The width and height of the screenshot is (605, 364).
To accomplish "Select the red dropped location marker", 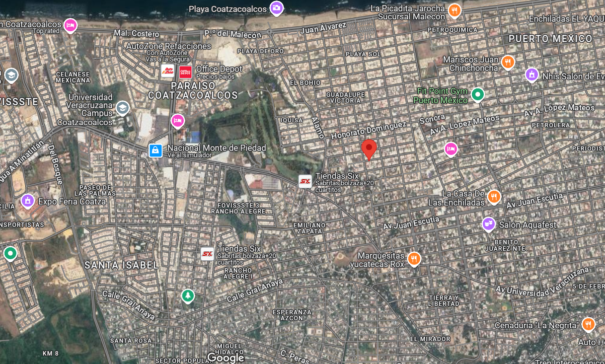I will [369, 149].
